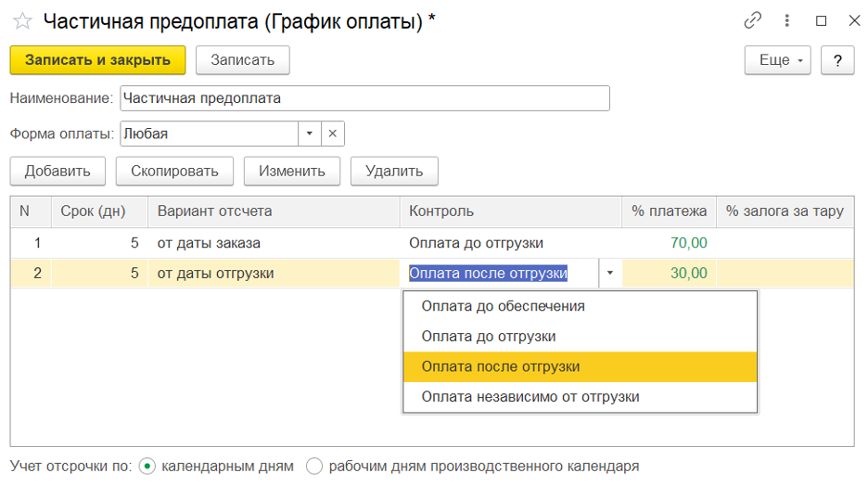The height and width of the screenshot is (486, 868).
Task: Open the Еще dropdown menu
Action: pyautogui.click(x=777, y=60)
